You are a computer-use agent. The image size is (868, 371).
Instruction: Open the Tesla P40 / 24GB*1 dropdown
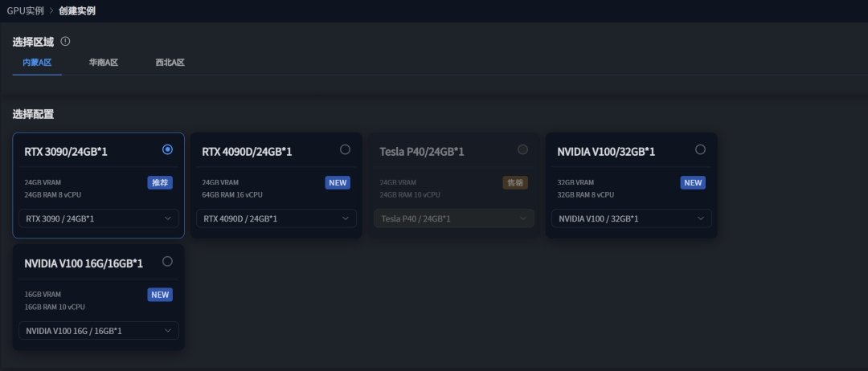pyautogui.click(x=454, y=218)
